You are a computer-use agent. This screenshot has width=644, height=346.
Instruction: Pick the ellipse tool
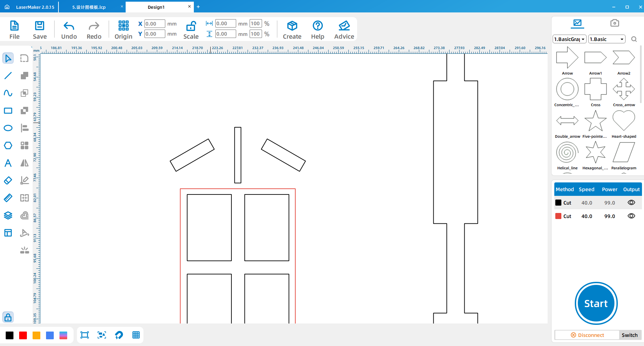[x=8, y=128]
